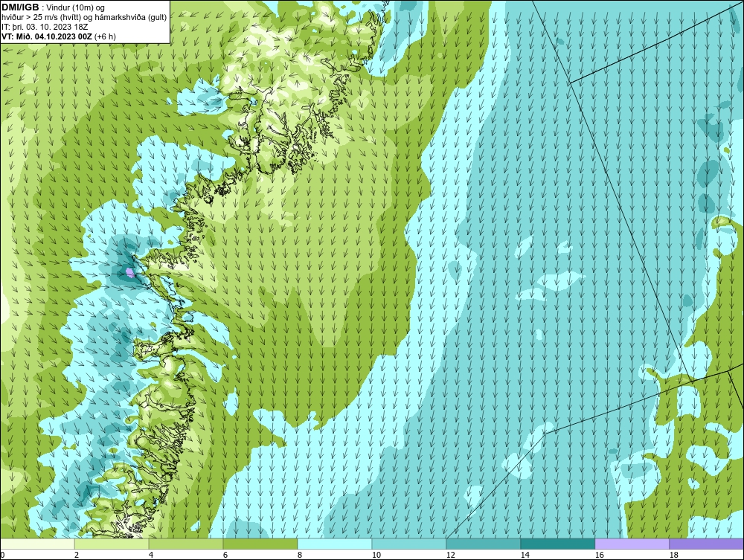This screenshot has height=560, width=744.
Task: Click the 4–6 m/s green legend swatch
Action: click(186, 544)
